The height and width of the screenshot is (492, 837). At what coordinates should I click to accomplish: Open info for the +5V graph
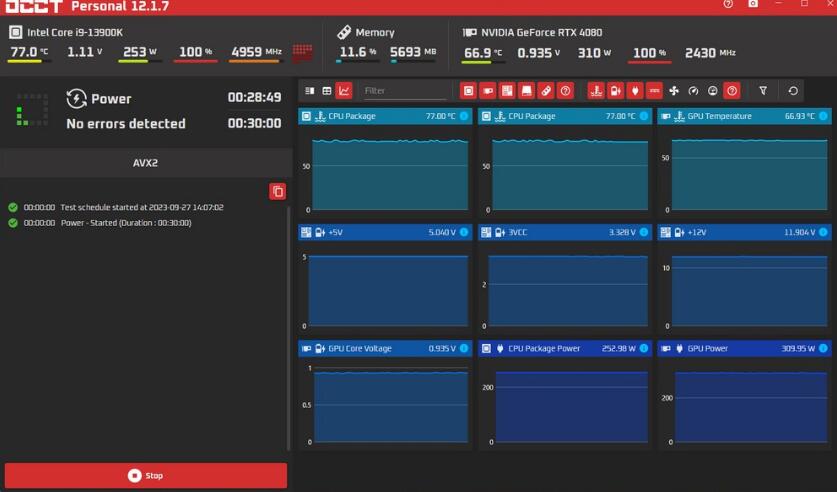[464, 232]
